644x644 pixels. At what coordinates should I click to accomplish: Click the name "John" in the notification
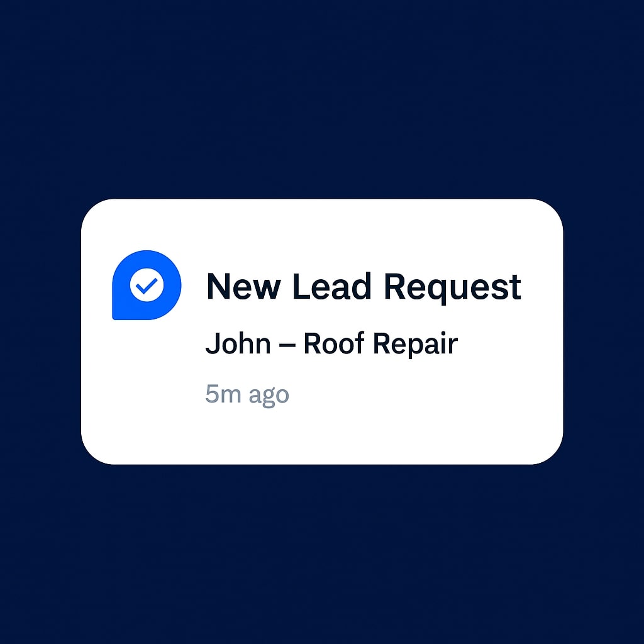coord(238,343)
